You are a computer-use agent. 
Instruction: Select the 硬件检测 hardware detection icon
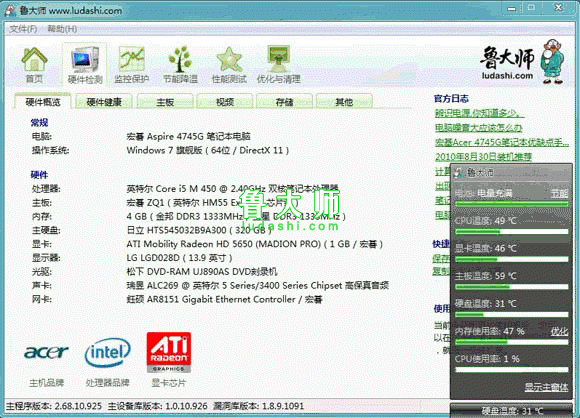[85, 65]
